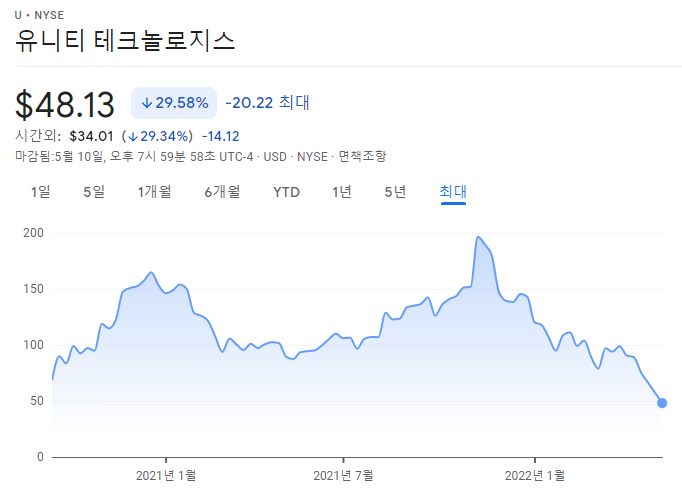Choose the 5년 chart range

(395, 192)
